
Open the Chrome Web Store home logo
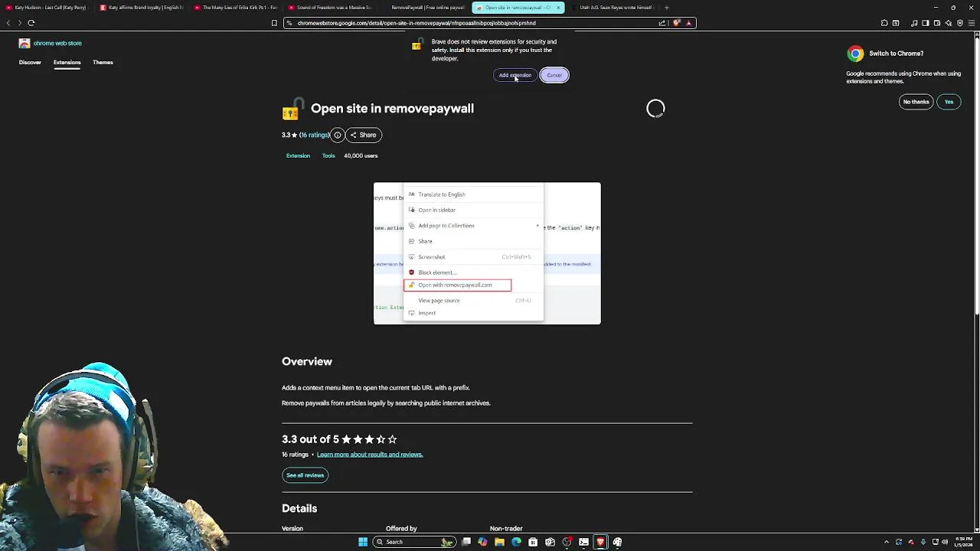[x=50, y=43]
